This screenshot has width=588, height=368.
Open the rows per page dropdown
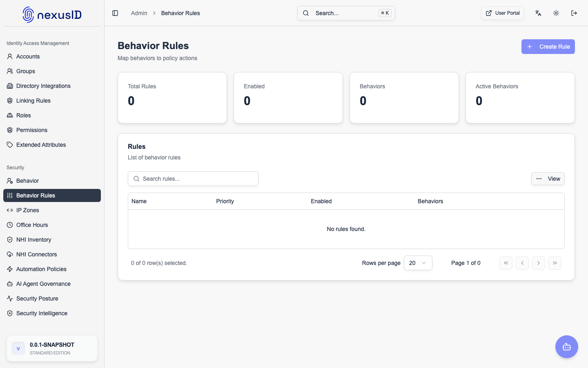pos(418,263)
